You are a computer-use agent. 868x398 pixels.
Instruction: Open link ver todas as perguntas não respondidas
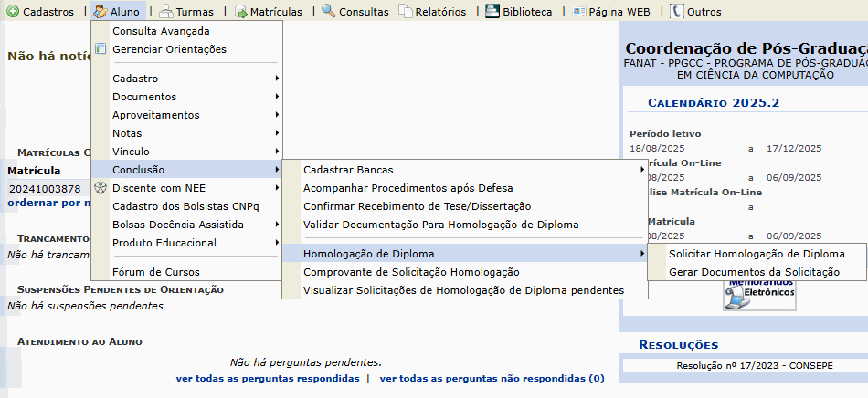(492, 378)
